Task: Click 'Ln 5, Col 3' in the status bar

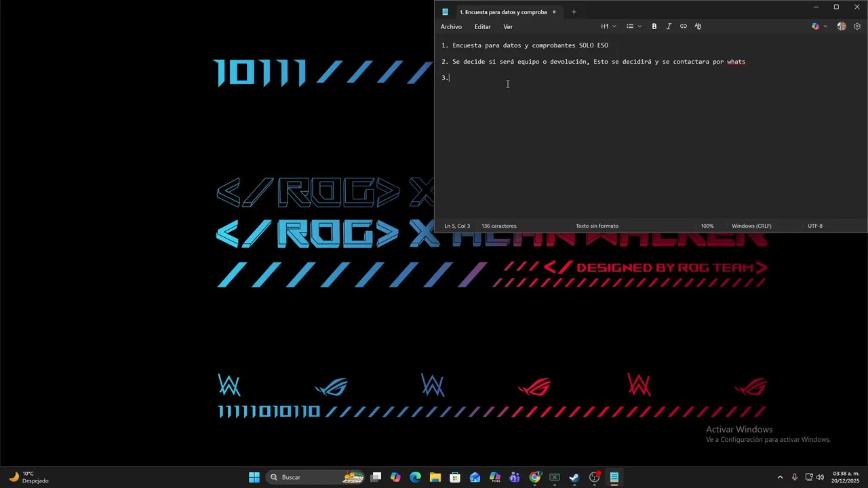Action: click(x=457, y=226)
